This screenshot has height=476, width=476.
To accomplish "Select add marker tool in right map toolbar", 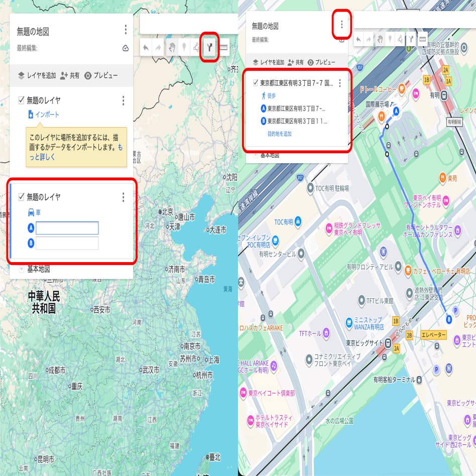I will pos(390,39).
